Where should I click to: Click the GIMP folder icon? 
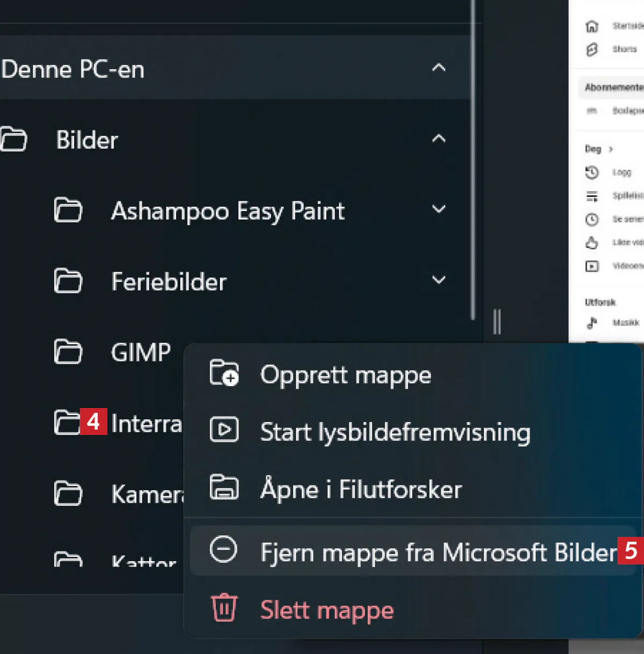point(68,352)
